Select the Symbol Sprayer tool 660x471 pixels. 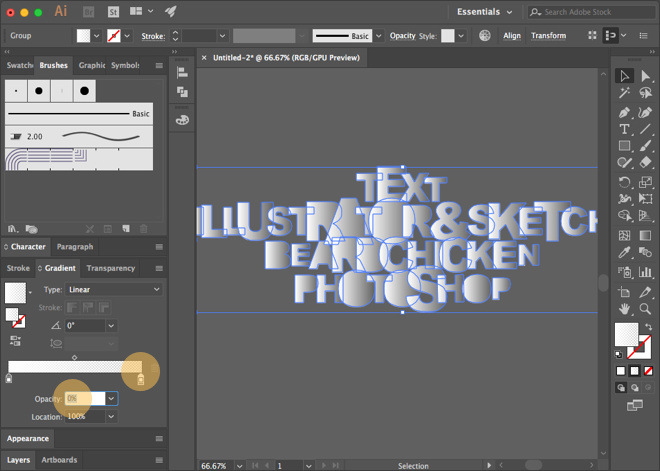pos(624,272)
